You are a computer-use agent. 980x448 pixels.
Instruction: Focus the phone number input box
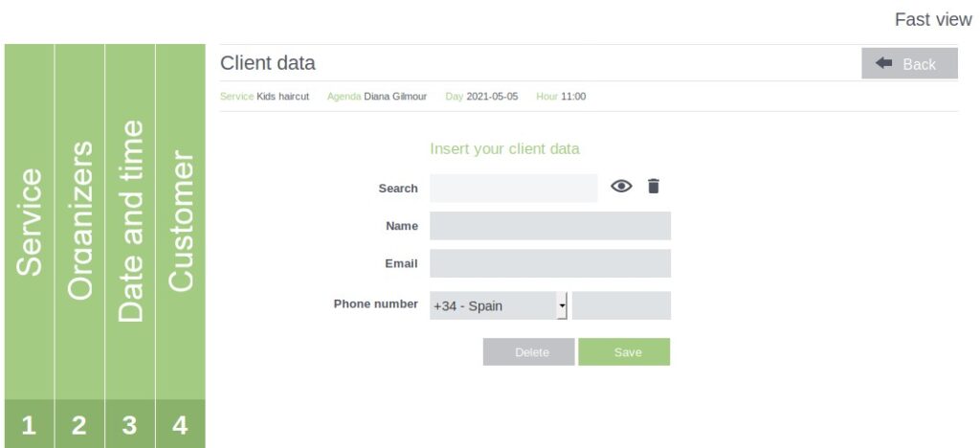click(621, 305)
